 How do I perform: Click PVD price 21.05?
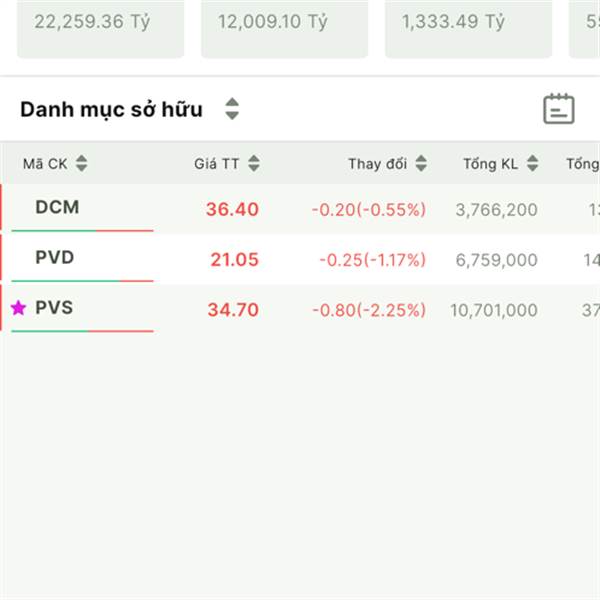[x=235, y=259]
